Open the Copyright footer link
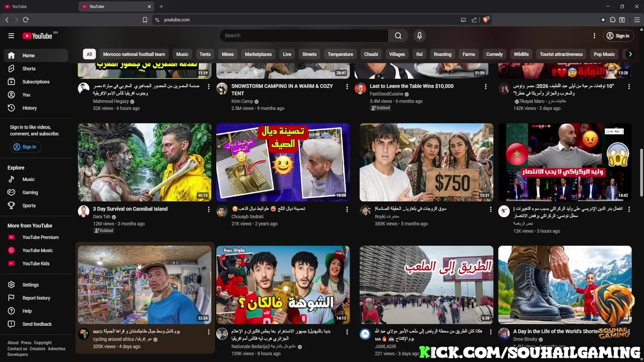 click(x=43, y=343)
